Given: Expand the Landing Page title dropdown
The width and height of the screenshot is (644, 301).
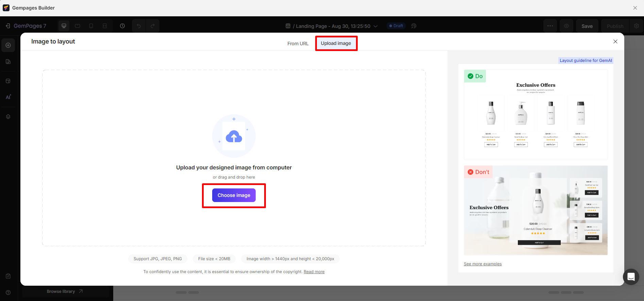Looking at the screenshot, I should point(375,26).
